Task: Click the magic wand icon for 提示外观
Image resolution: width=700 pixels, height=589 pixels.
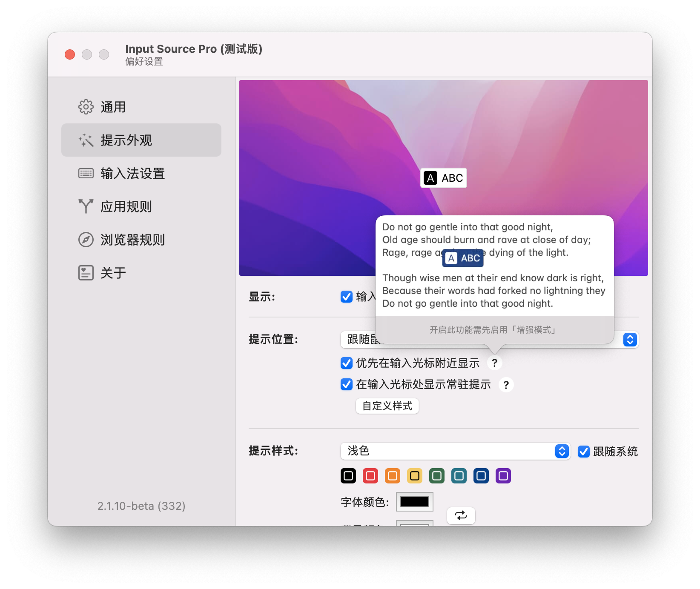Action: tap(86, 140)
